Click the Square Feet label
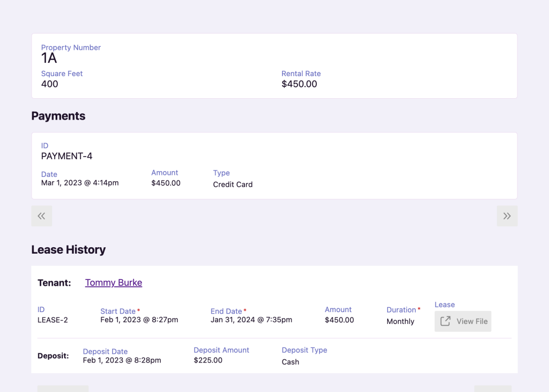Image resolution: width=549 pixels, height=392 pixels. coord(62,73)
